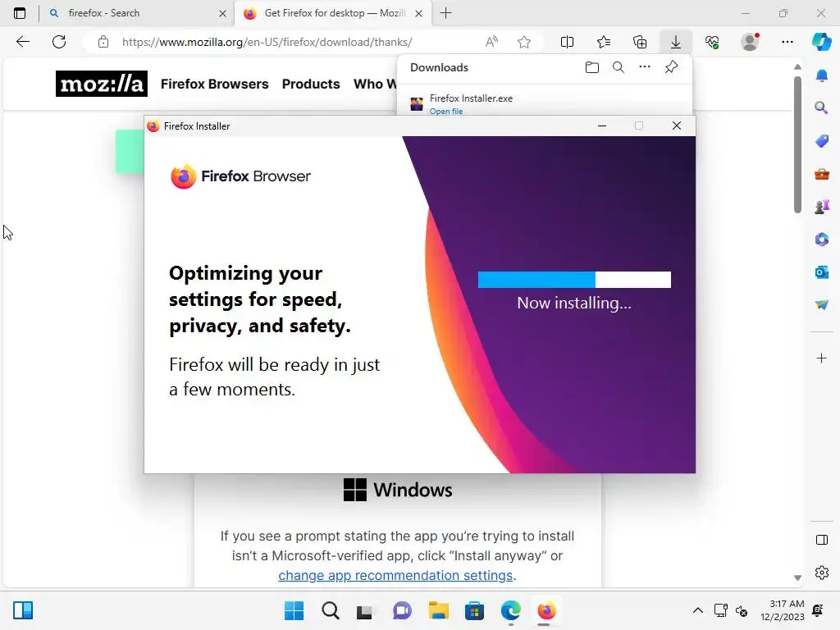Click Firefox installer icon on taskbar
The height and width of the screenshot is (630, 840).
click(546, 610)
